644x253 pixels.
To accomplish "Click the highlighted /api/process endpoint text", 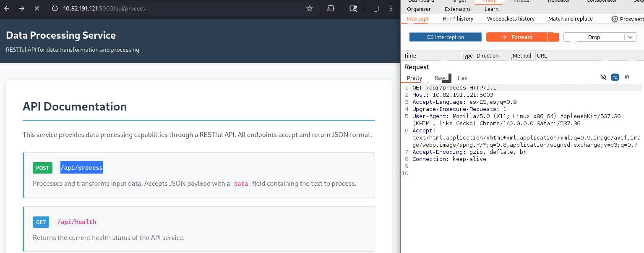I will click(x=81, y=168).
